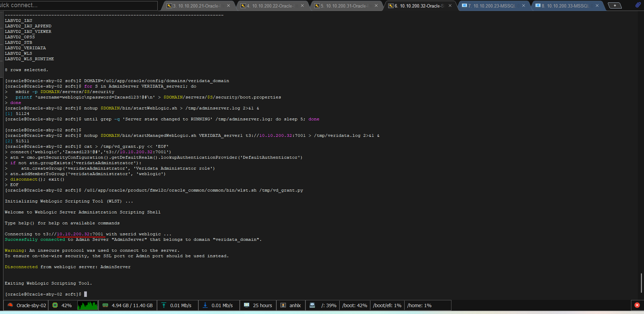
Task: Click the Oracle-sby-02 hostname in status bar
Action: pos(31,305)
